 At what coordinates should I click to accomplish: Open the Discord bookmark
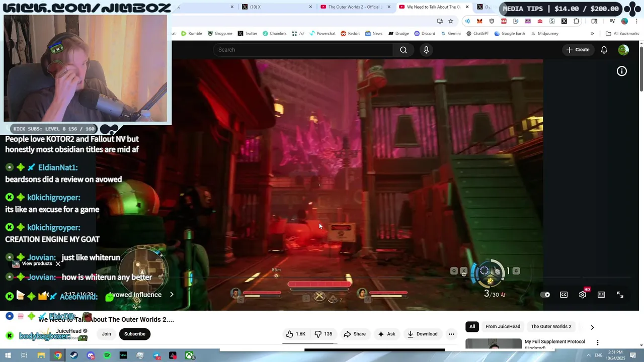(425, 34)
